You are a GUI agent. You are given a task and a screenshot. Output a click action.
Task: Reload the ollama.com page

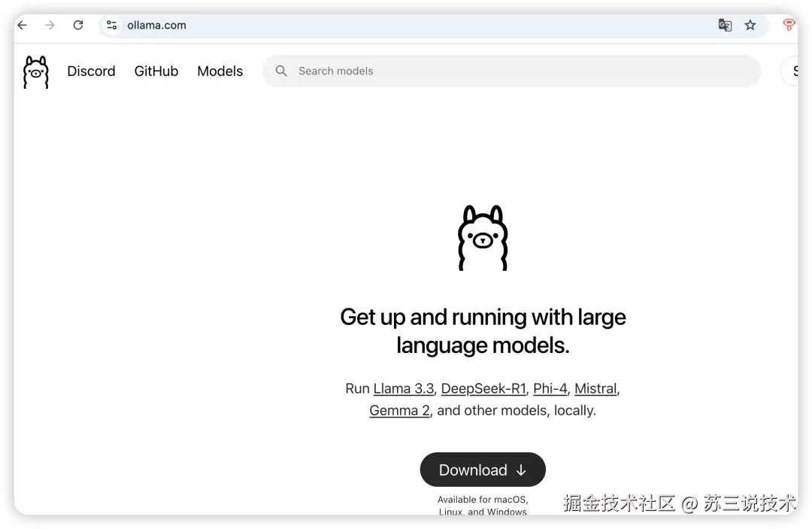(78, 25)
